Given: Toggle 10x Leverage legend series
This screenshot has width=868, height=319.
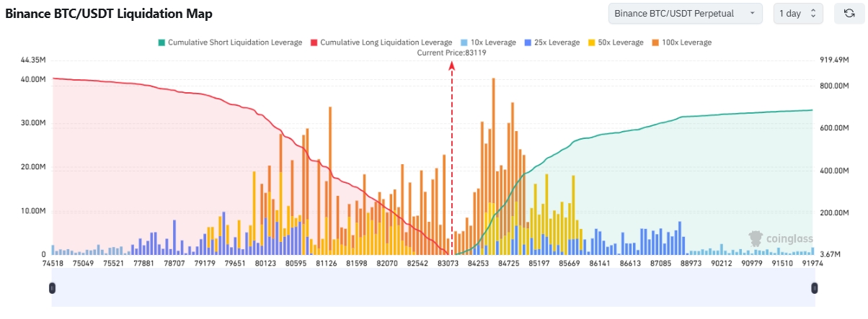Looking at the screenshot, I should pos(487,42).
